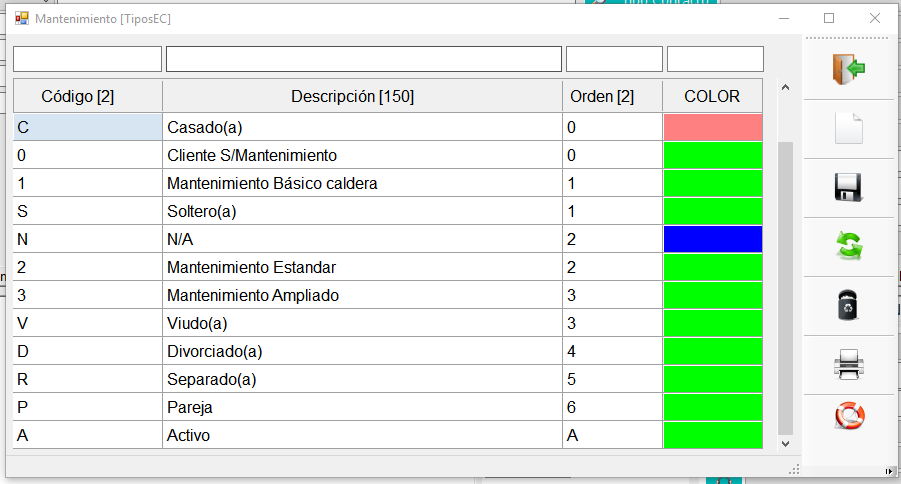Create a new blank record

[849, 128]
